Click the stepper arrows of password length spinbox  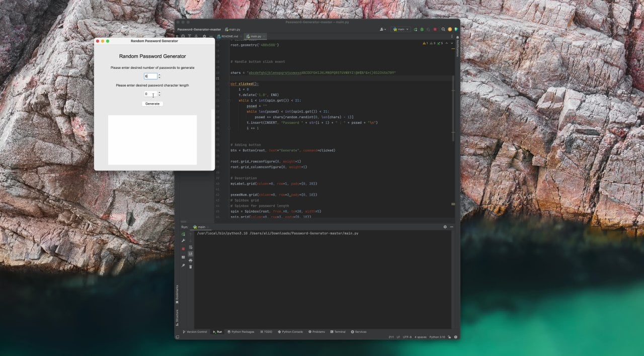click(x=159, y=94)
